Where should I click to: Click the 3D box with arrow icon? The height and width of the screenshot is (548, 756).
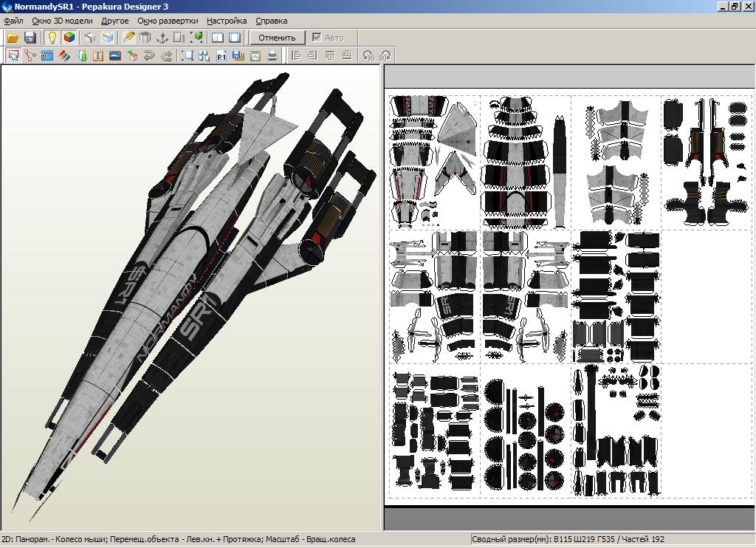[x=132, y=55]
